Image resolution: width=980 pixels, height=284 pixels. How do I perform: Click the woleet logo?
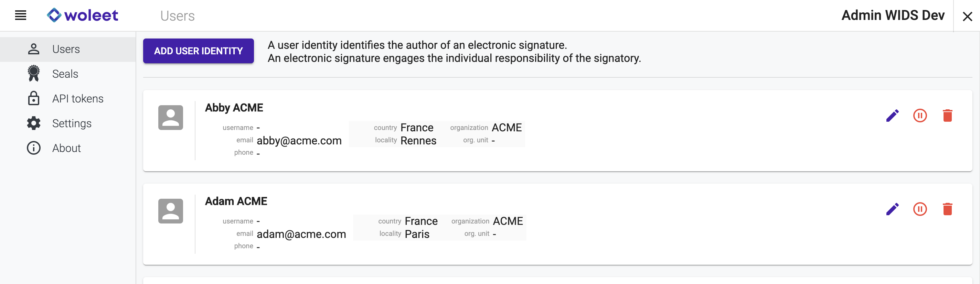(83, 15)
